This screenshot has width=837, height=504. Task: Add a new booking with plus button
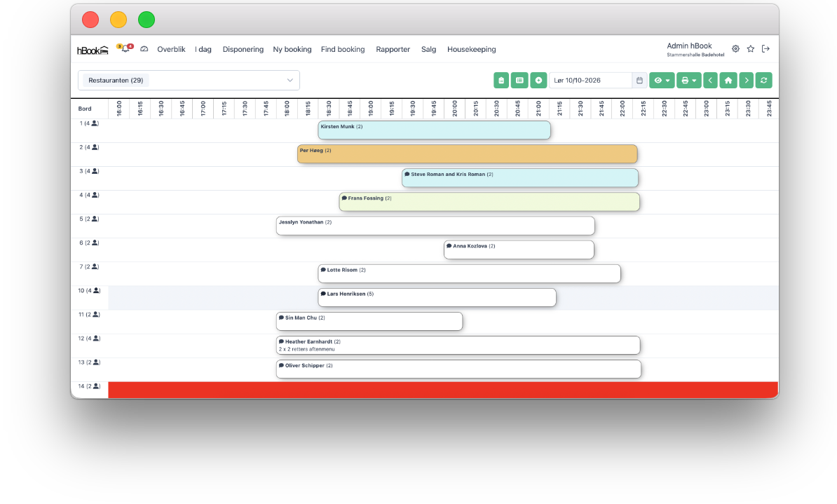[538, 81]
